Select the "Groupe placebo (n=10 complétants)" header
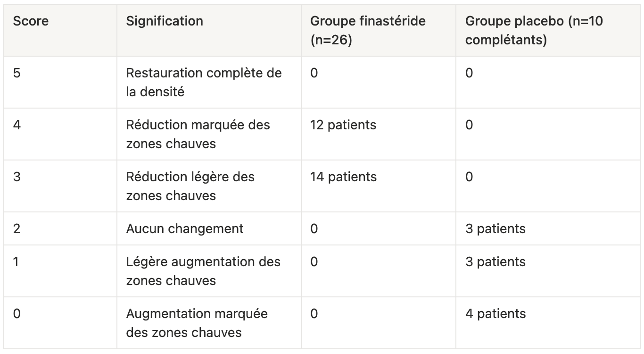Image resolution: width=644 pixels, height=354 pixels. click(x=534, y=31)
